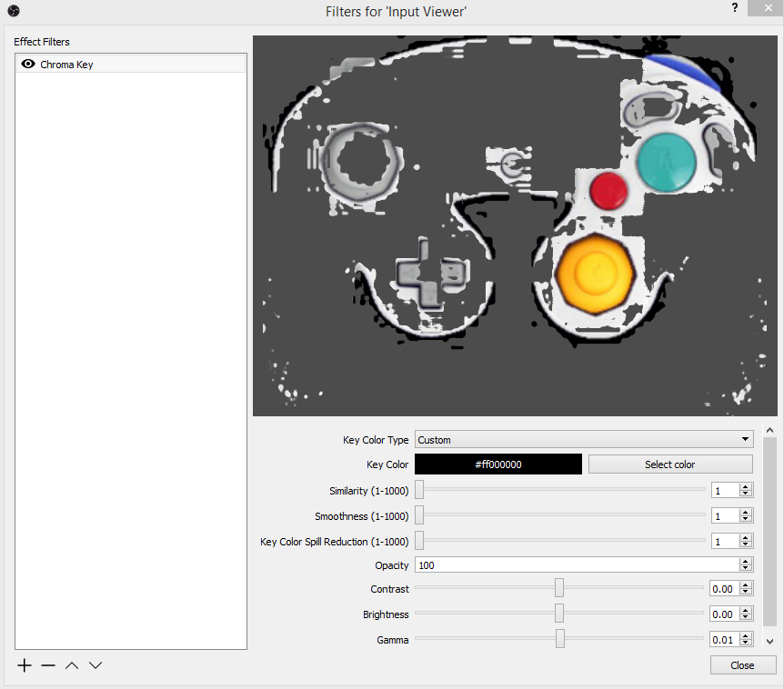
Task: Increase Smoothness with up stepper arrow
Action: (746, 513)
